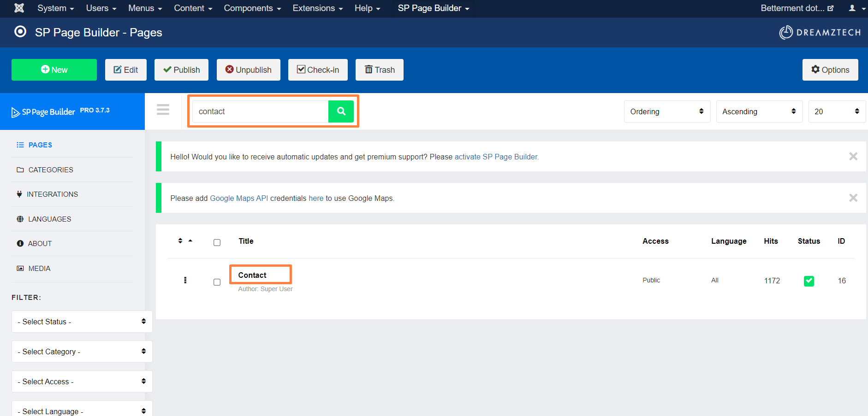The height and width of the screenshot is (416, 868).
Task: Sort by the Access column
Action: (x=655, y=241)
